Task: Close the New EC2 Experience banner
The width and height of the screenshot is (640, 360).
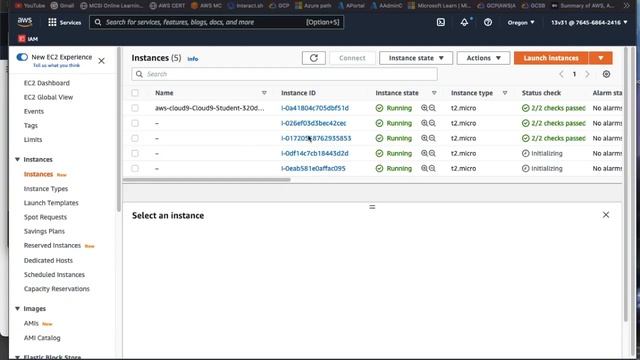Action: tap(102, 61)
